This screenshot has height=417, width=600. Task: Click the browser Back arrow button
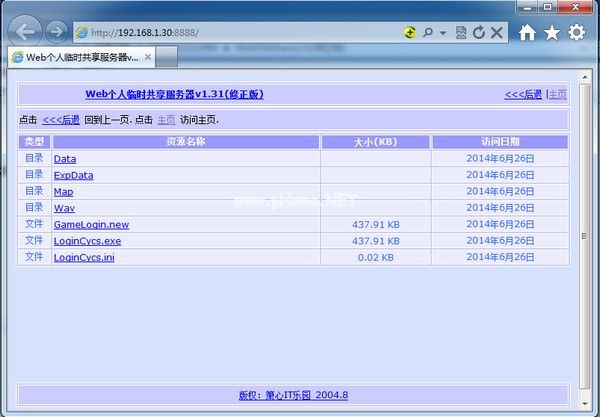(25, 32)
